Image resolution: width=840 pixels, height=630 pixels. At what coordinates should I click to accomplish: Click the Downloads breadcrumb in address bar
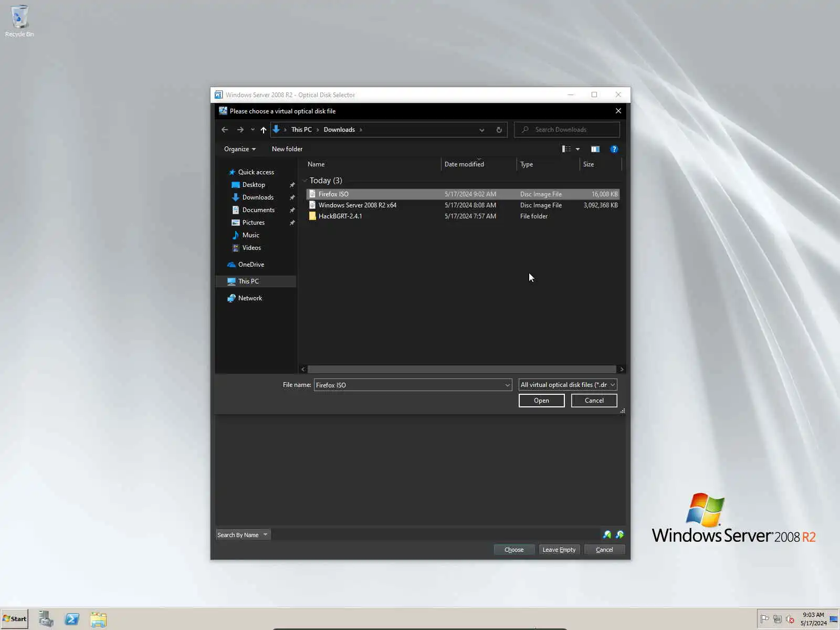coord(339,130)
